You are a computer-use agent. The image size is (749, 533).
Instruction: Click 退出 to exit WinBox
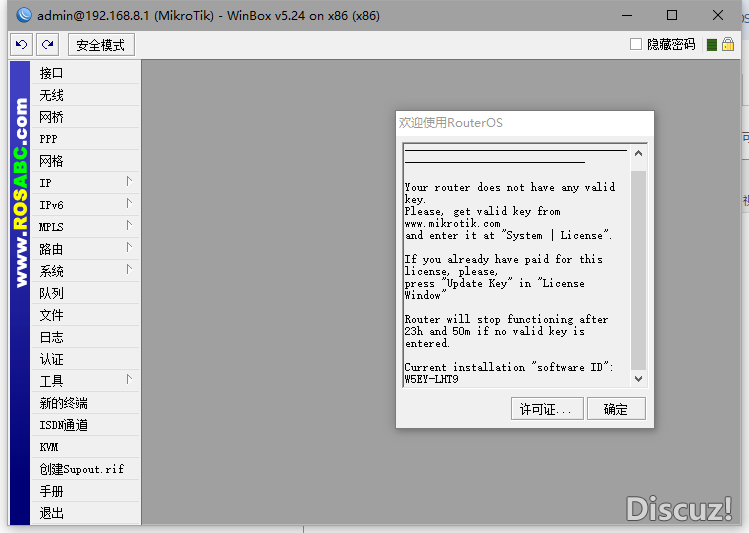pyautogui.click(x=86, y=513)
